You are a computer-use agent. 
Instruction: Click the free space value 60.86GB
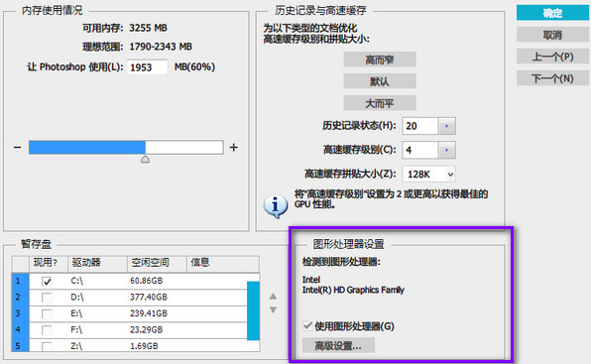pos(146,281)
